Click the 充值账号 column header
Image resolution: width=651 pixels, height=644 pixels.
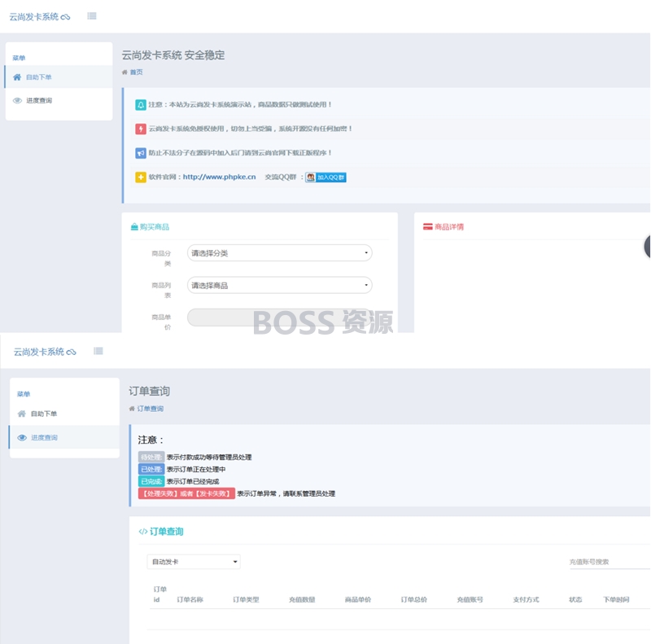[470, 599]
